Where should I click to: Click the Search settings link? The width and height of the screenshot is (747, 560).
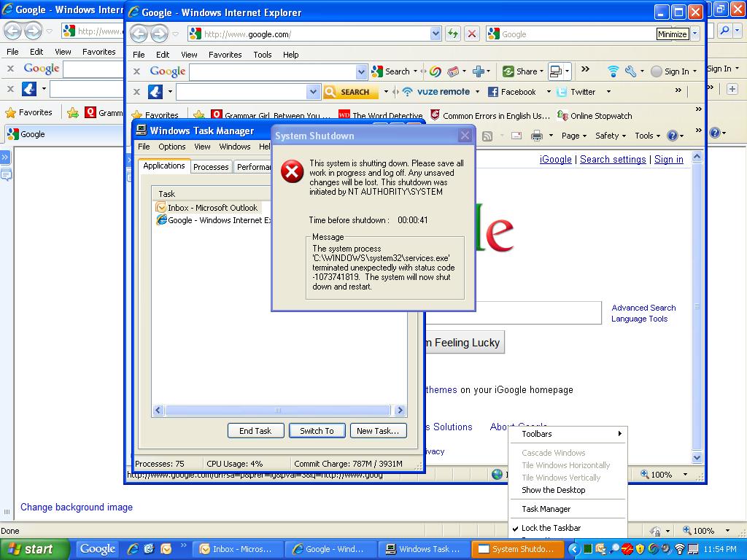(613, 160)
